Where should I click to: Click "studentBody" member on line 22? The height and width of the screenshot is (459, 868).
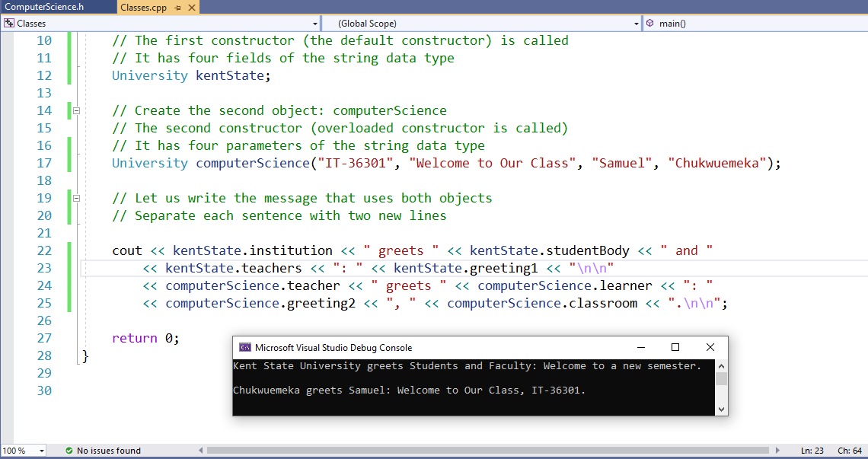click(588, 250)
